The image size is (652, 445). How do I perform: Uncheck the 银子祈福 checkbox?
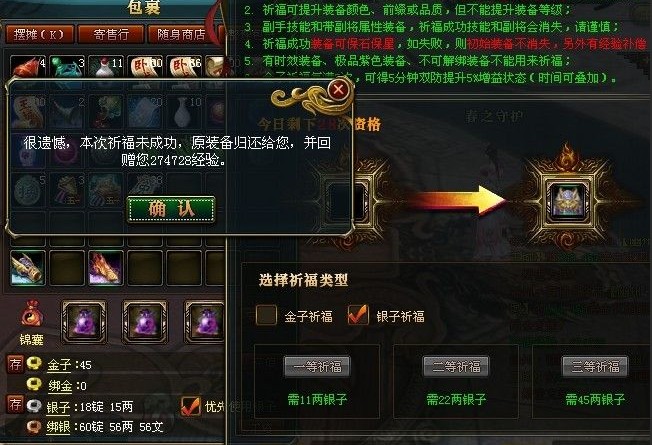point(358,315)
